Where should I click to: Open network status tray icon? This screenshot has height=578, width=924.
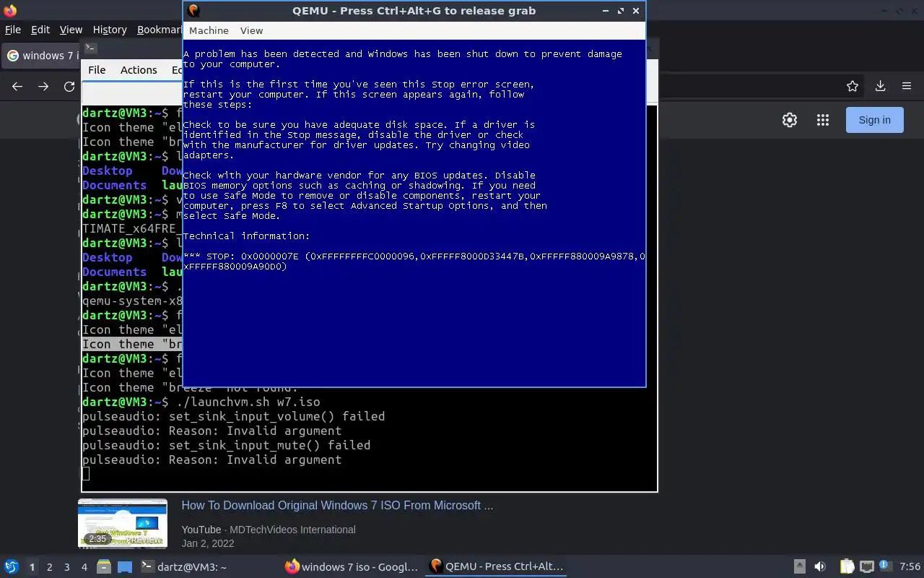866,566
